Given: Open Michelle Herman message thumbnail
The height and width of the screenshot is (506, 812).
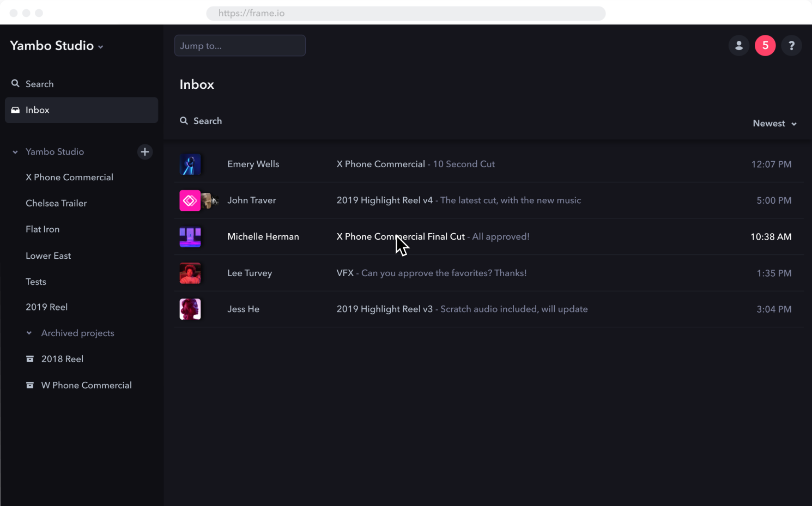Looking at the screenshot, I should tap(190, 237).
